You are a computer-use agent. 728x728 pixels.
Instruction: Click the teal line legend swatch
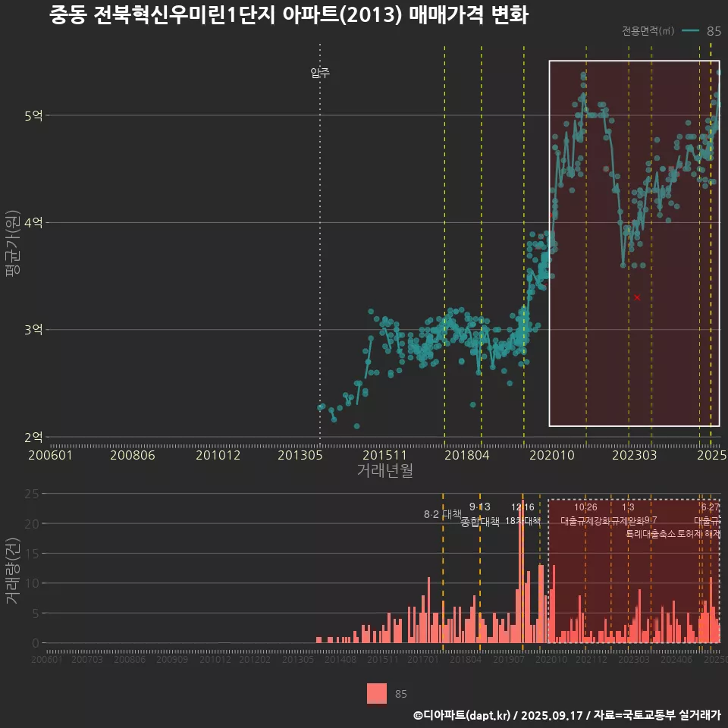690,30
